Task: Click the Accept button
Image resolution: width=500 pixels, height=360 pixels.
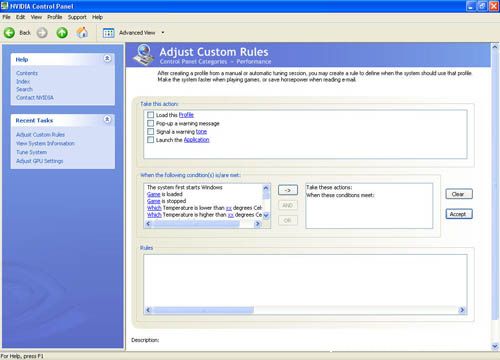Action: coord(459,214)
